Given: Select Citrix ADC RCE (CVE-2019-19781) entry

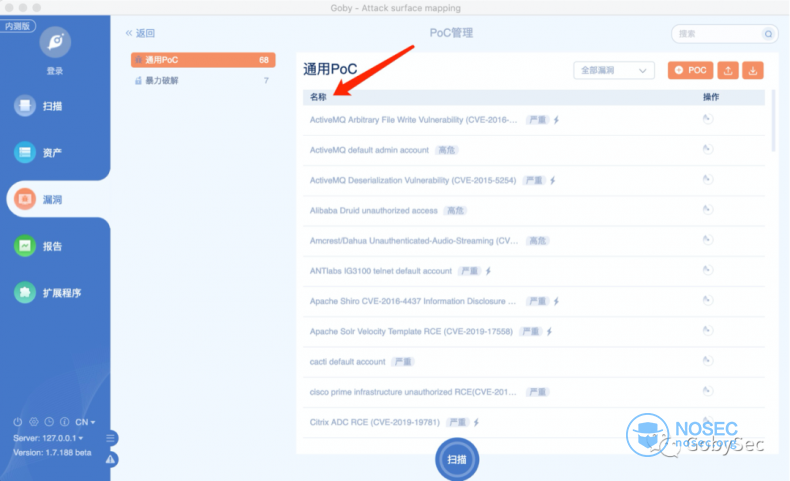Looking at the screenshot, I should [375, 422].
